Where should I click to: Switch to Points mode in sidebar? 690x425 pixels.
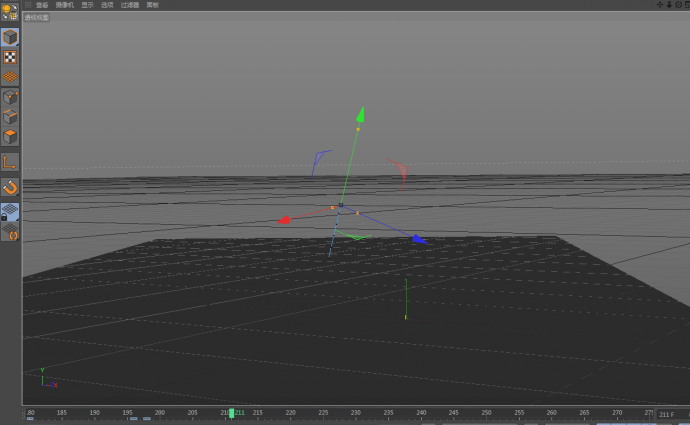[x=10, y=97]
